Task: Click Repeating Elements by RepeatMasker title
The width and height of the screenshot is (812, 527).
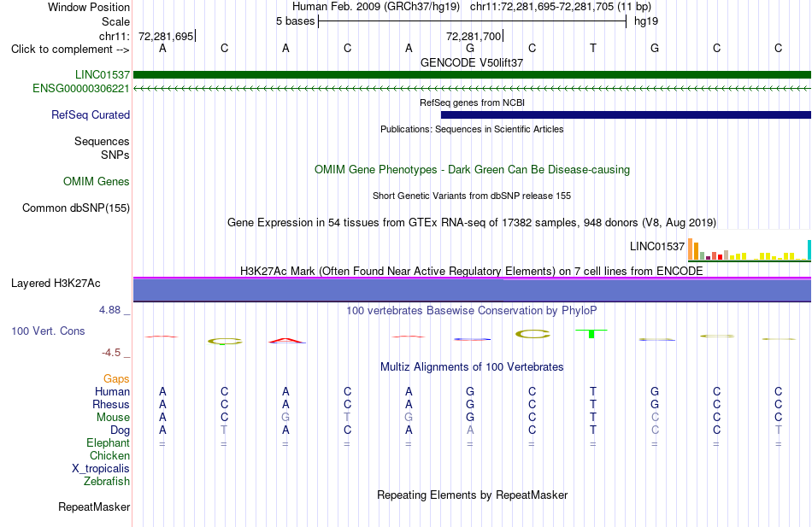Action: pyautogui.click(x=473, y=495)
